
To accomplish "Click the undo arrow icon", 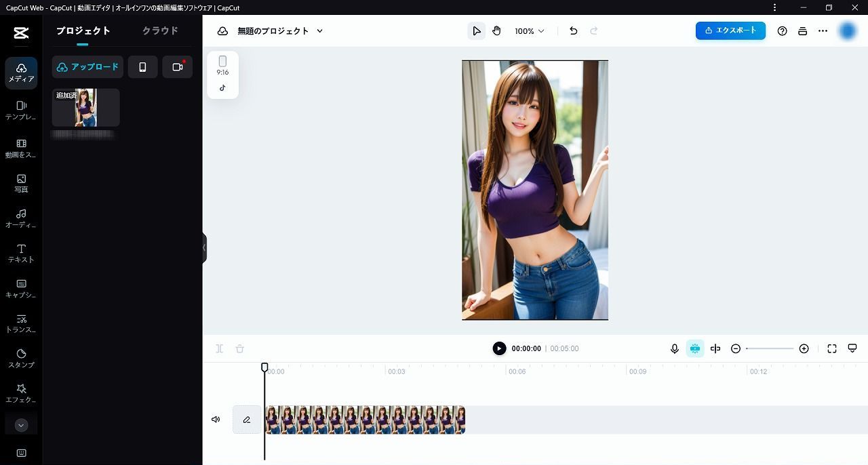I will click(574, 31).
